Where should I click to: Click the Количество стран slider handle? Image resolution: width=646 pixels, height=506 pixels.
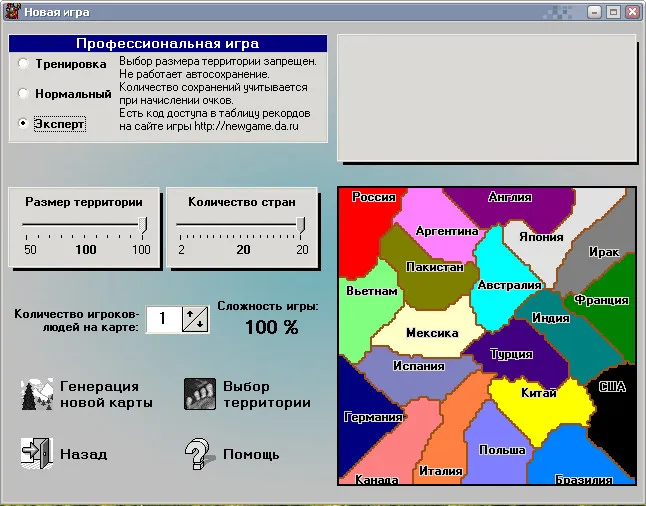coord(300,226)
